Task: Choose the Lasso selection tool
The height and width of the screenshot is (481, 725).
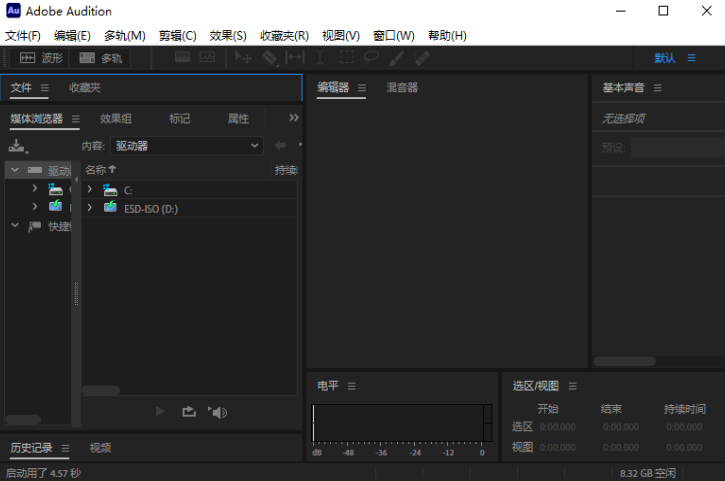Action: point(372,59)
